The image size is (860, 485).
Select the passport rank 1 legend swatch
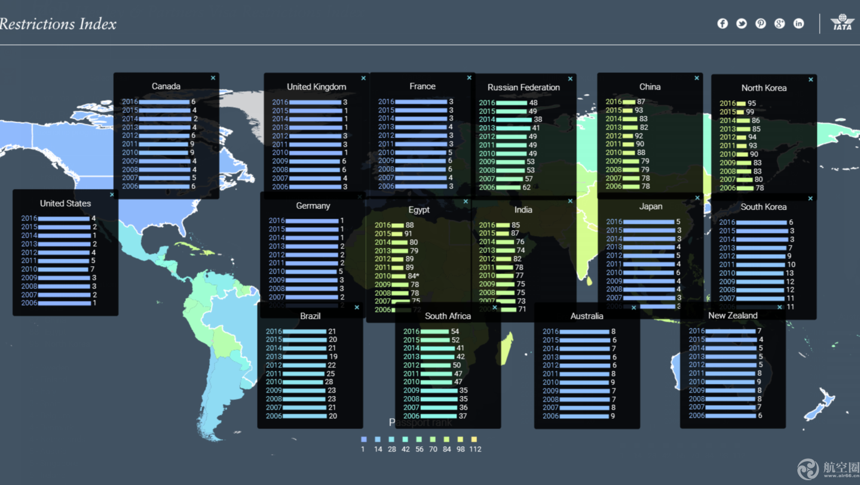point(363,439)
